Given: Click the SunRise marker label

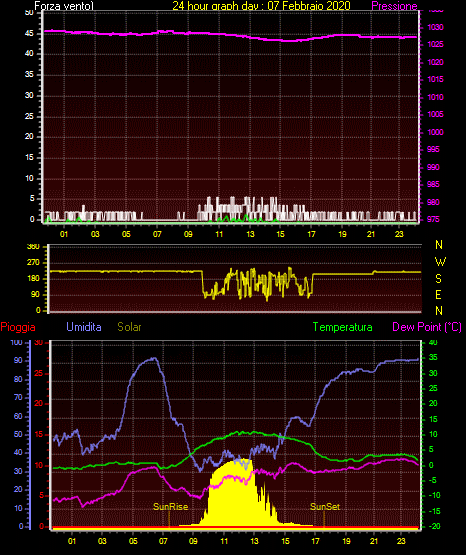Looking at the screenshot, I should (x=171, y=507).
